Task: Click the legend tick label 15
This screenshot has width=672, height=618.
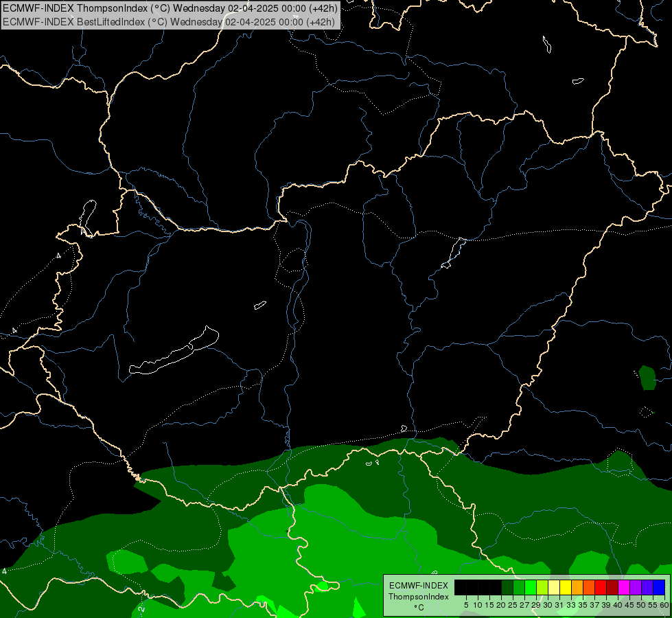Action: click(489, 605)
